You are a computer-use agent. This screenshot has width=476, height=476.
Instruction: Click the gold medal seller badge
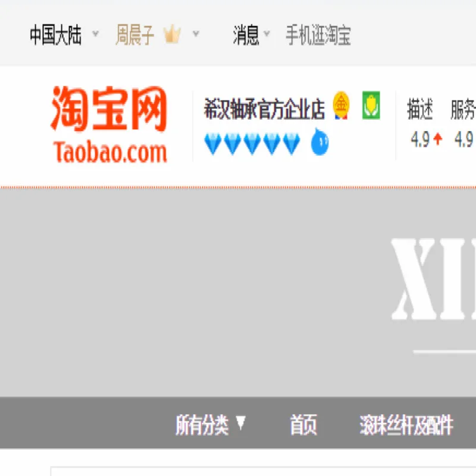point(341,105)
